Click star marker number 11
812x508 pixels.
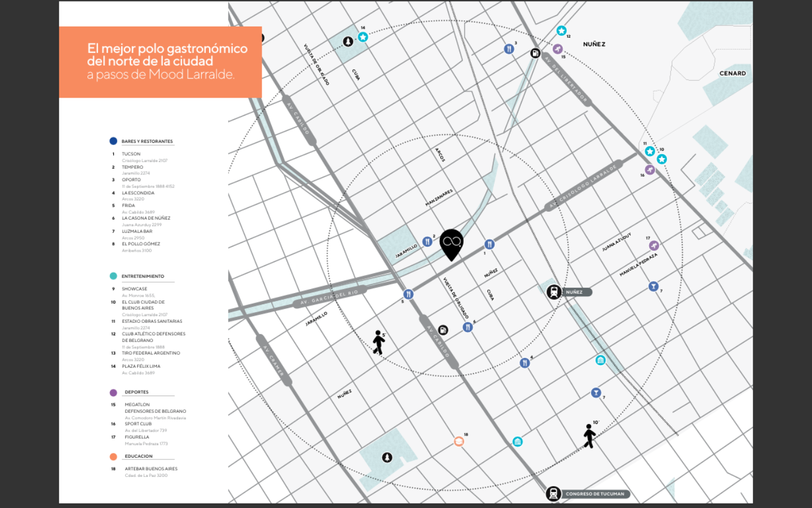tap(650, 151)
